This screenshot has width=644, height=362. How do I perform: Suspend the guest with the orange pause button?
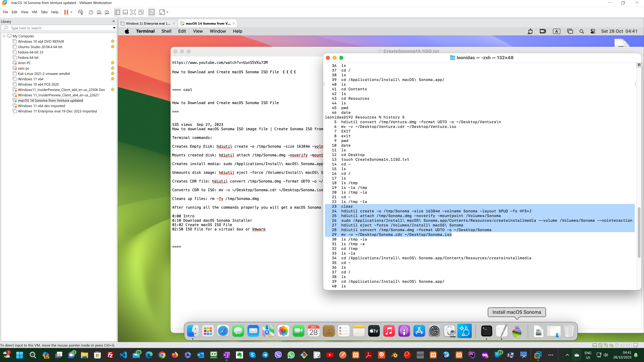66,12
